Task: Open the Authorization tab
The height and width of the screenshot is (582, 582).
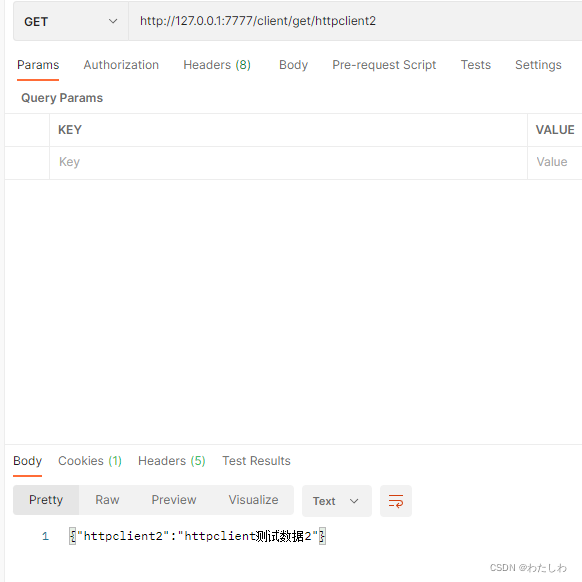Action: coord(121,65)
